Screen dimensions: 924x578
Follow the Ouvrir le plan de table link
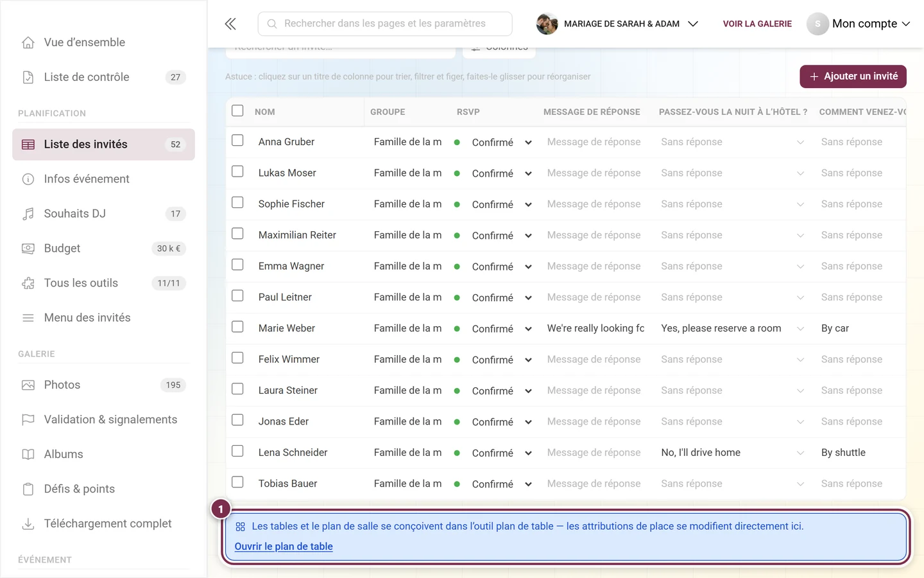click(x=284, y=547)
